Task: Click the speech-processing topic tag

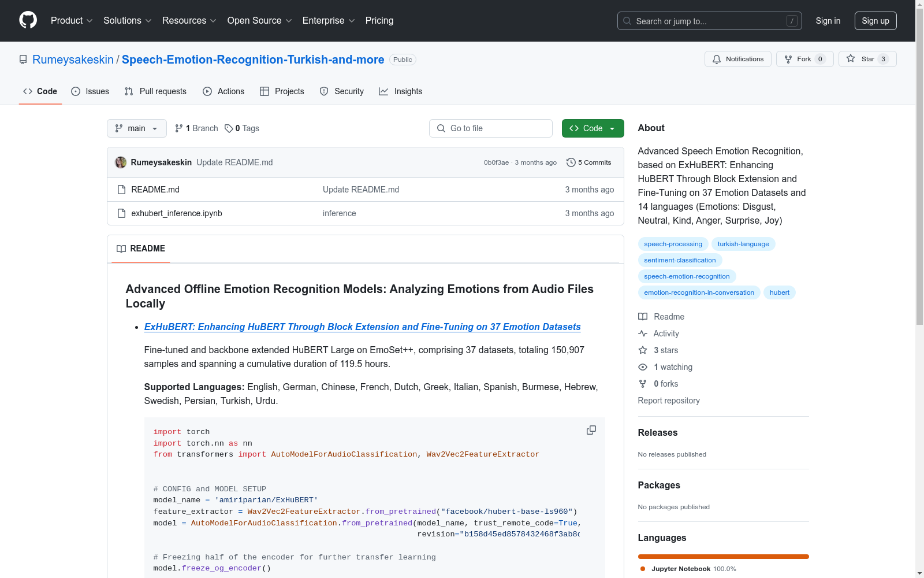Action: coord(673,244)
